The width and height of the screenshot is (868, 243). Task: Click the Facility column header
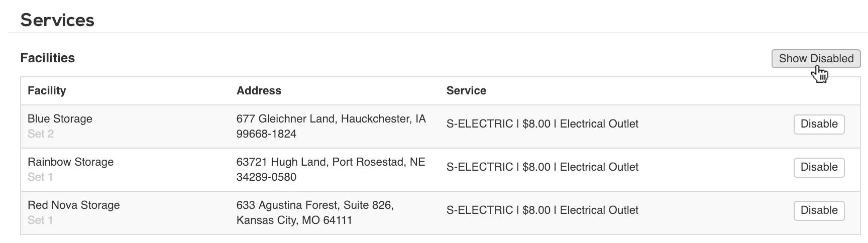click(x=47, y=91)
